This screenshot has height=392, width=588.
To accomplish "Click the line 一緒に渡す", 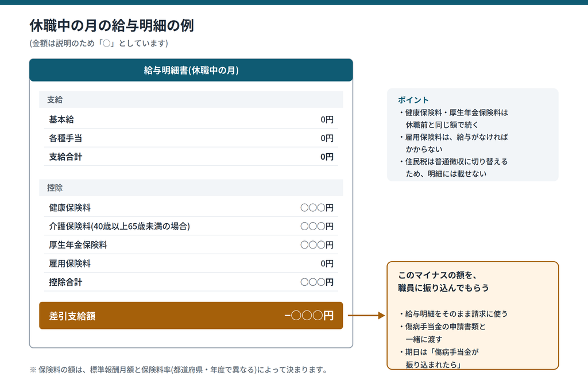I will pyautogui.click(x=424, y=340).
